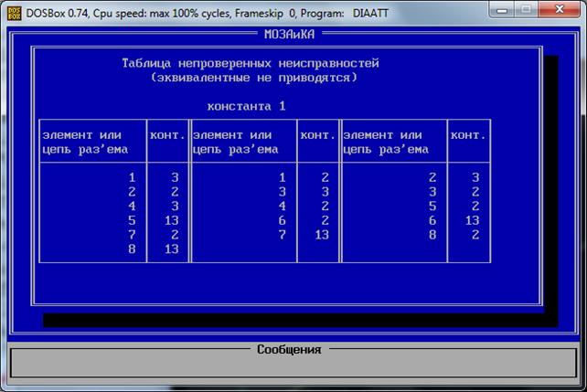Click contact 3 in the row of element 2
Screen dimensions: 587x392
pos(475,177)
